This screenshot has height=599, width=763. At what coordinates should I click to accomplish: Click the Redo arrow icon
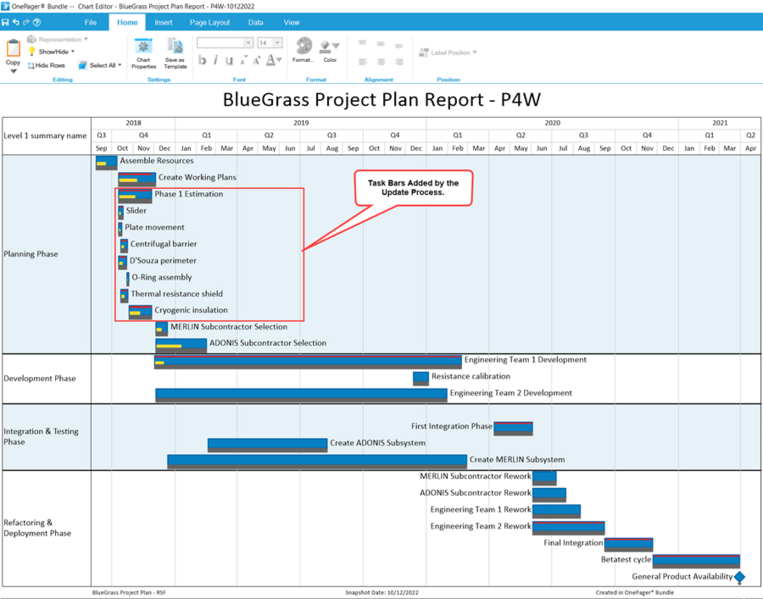(26, 22)
